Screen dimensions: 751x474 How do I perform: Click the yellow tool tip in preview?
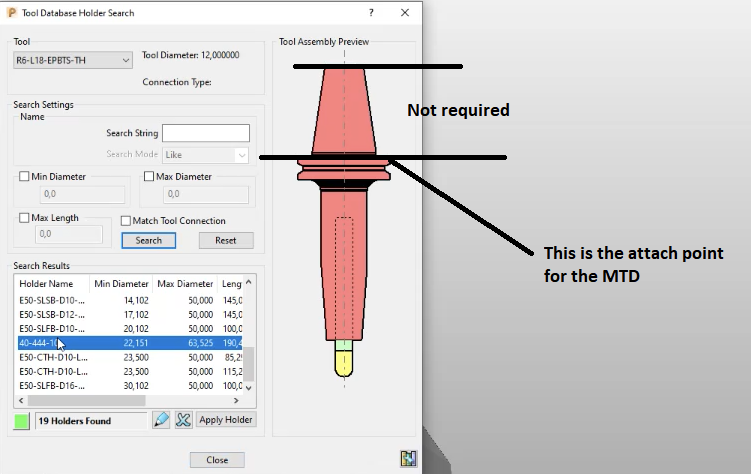(343, 363)
